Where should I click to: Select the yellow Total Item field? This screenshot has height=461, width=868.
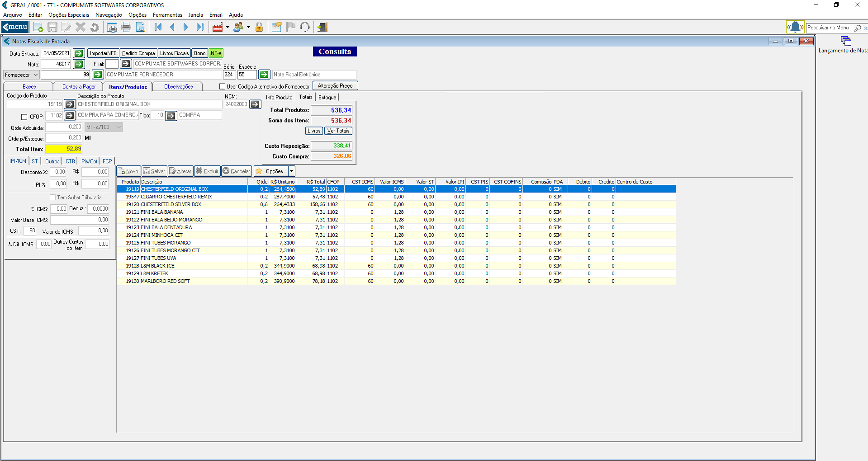pyautogui.click(x=64, y=149)
